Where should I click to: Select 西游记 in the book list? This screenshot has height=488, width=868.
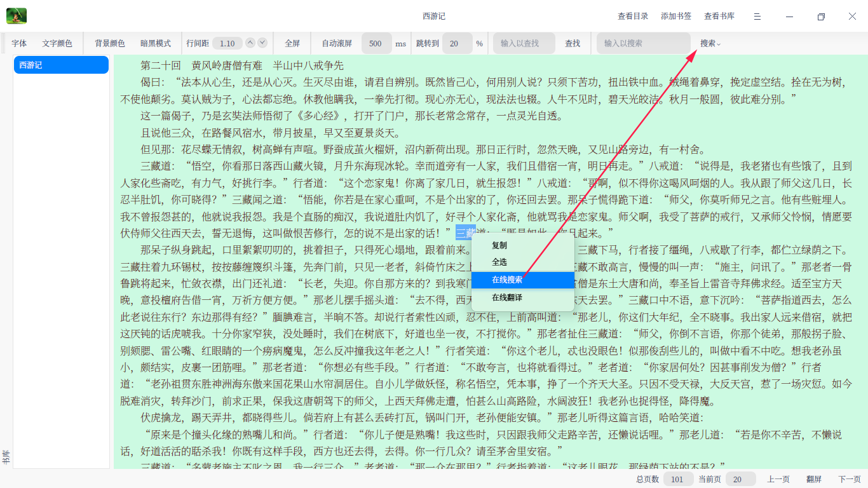61,65
